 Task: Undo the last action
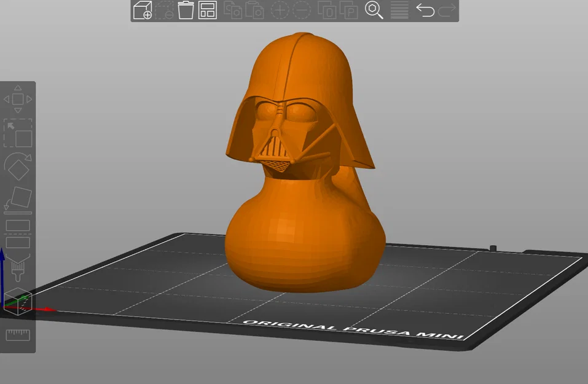pos(426,10)
